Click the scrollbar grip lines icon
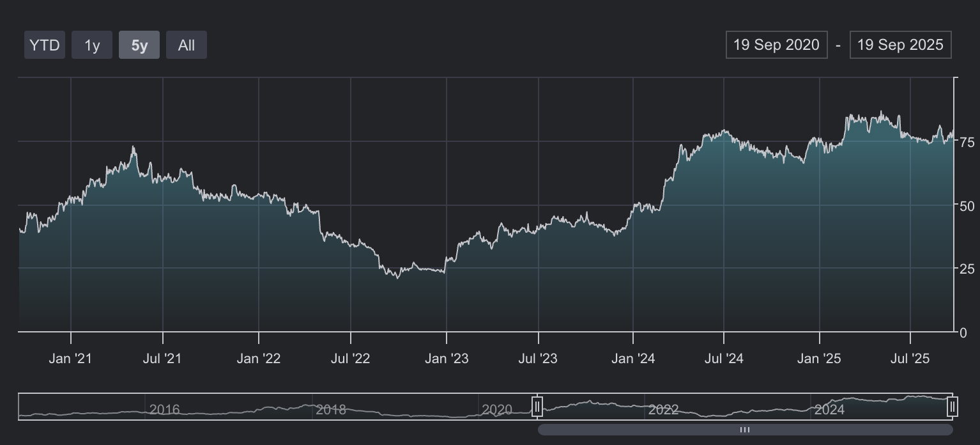The image size is (980, 445). 745,430
